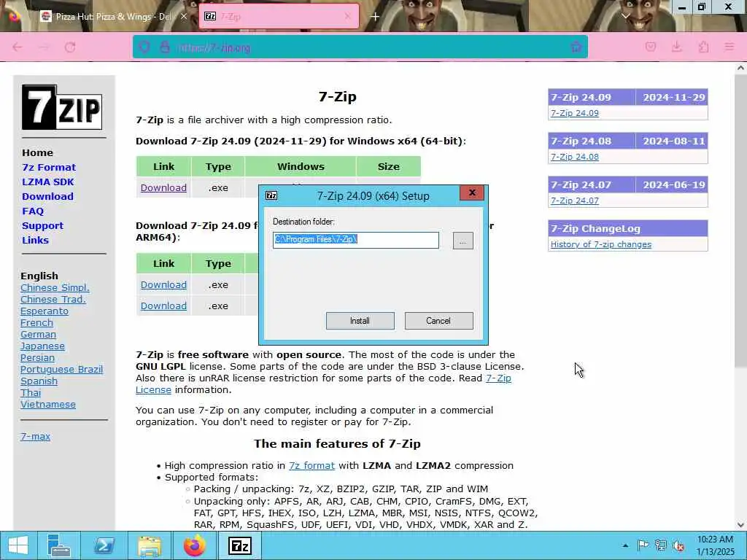
Task: Launch PowerShell from the taskbar
Action: 104,545
